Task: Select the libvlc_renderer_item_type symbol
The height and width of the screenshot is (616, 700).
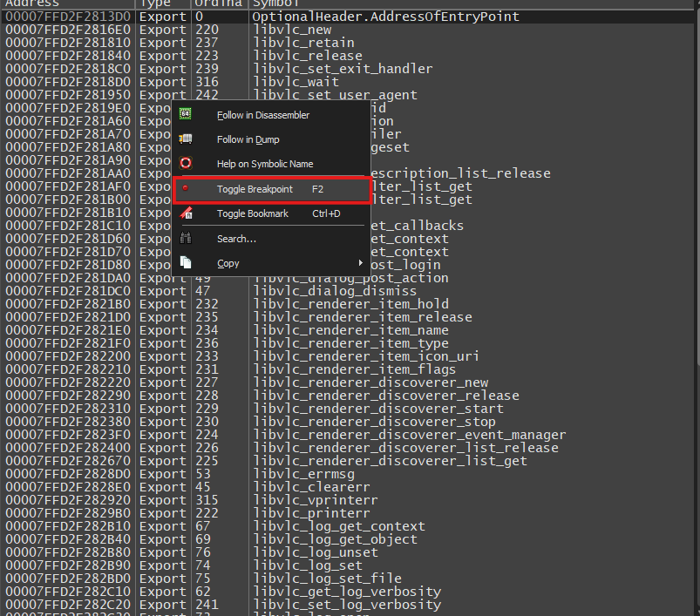Action: (350, 343)
